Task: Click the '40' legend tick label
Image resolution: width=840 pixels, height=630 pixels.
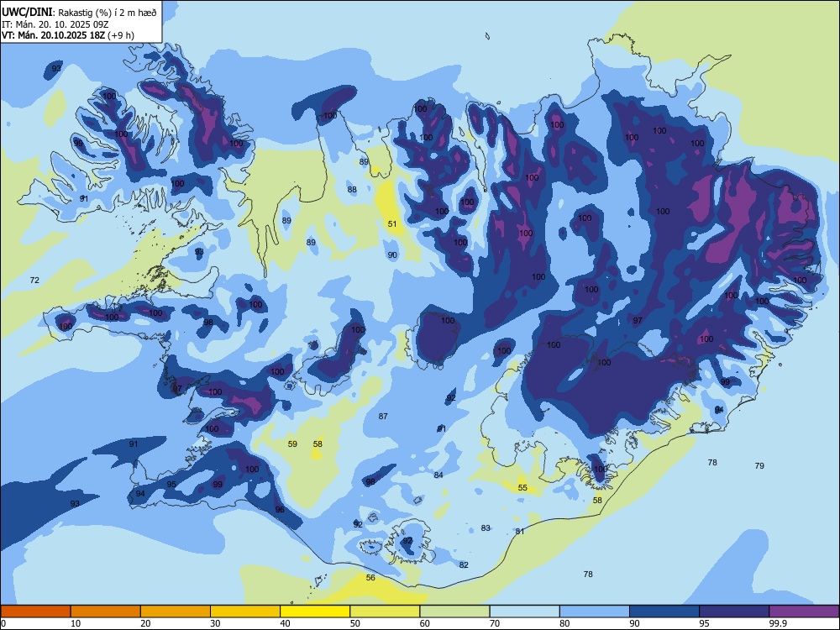Action: [286, 623]
